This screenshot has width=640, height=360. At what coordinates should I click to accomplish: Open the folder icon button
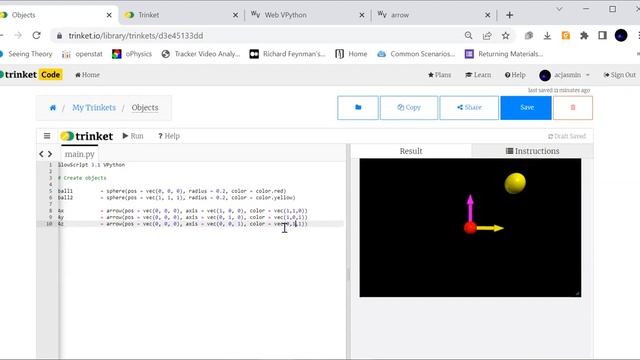pyautogui.click(x=358, y=108)
